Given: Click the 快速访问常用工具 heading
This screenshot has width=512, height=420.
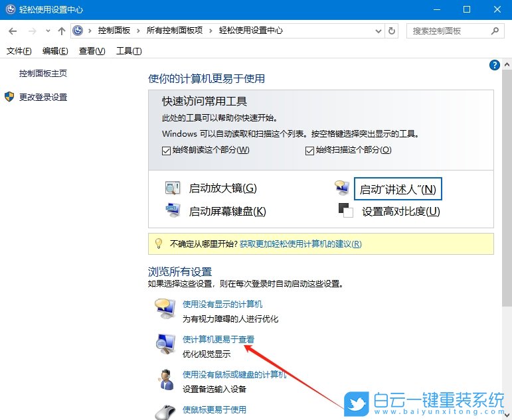Looking at the screenshot, I should click(205, 102).
